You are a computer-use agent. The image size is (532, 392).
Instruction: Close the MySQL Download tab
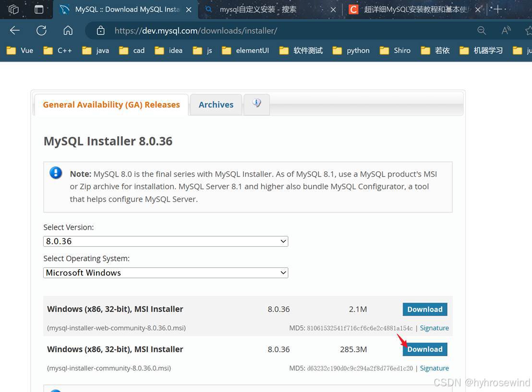pos(189,10)
